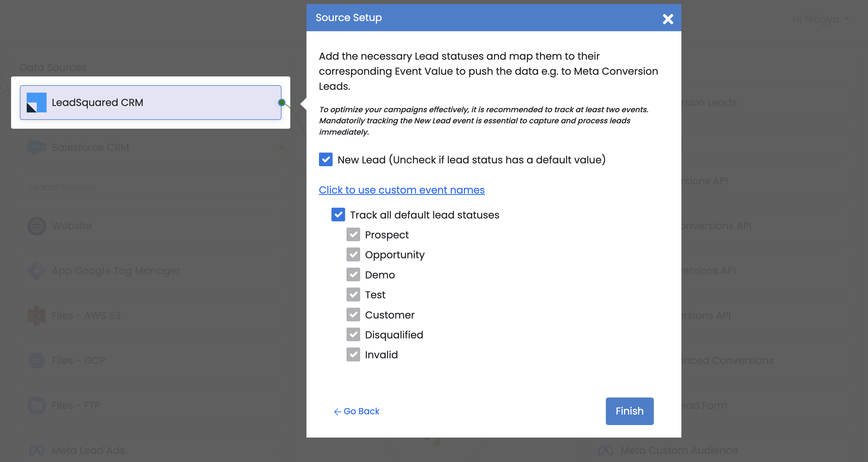Toggle the Opportunity status checkbox
The height and width of the screenshot is (462, 868).
click(x=353, y=255)
